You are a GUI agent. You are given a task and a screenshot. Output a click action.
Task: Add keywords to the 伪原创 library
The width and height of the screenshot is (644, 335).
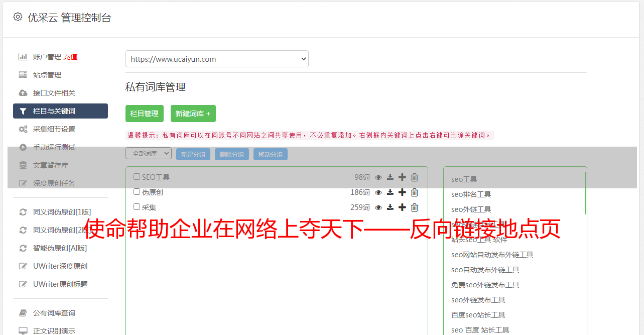pos(402,192)
